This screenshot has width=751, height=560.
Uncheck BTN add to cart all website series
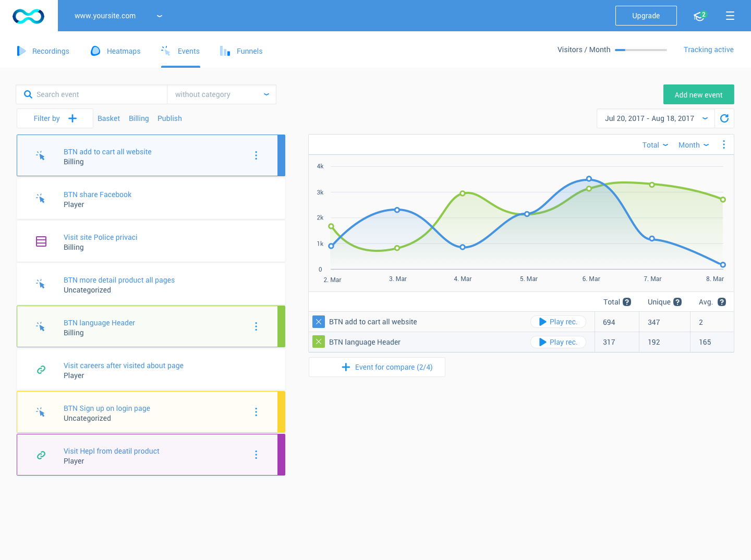[x=319, y=322]
